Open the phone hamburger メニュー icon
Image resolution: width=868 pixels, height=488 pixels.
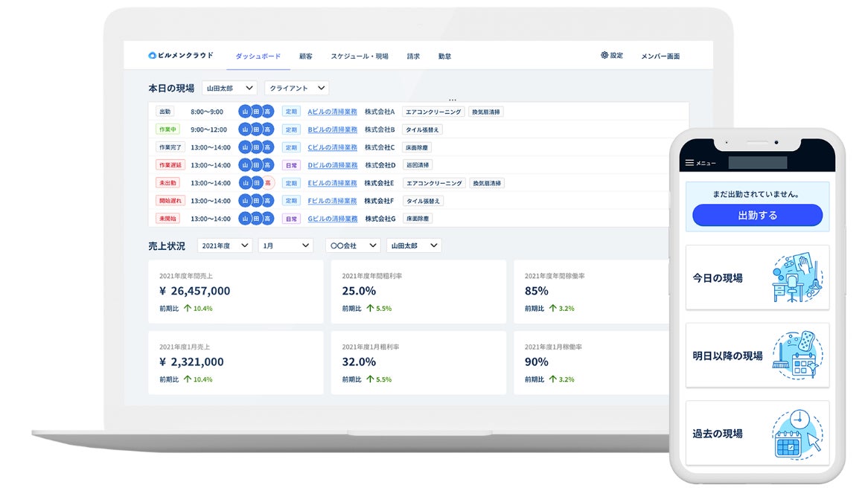point(689,163)
